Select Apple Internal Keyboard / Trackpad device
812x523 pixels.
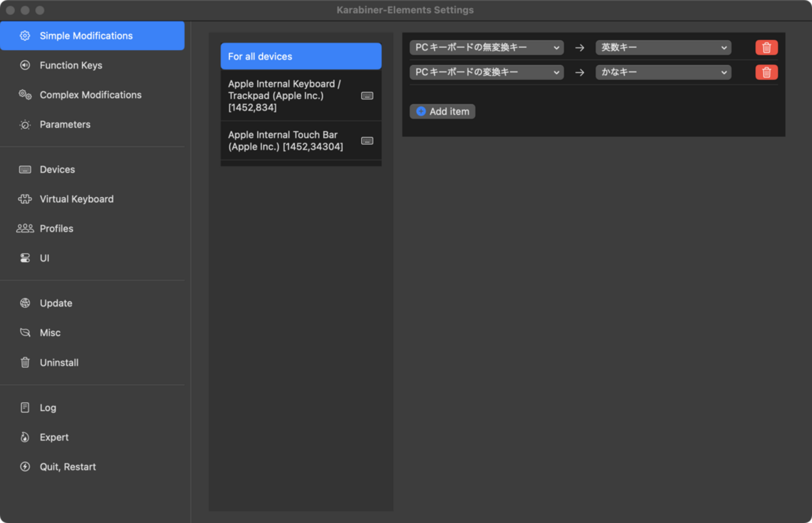point(301,96)
